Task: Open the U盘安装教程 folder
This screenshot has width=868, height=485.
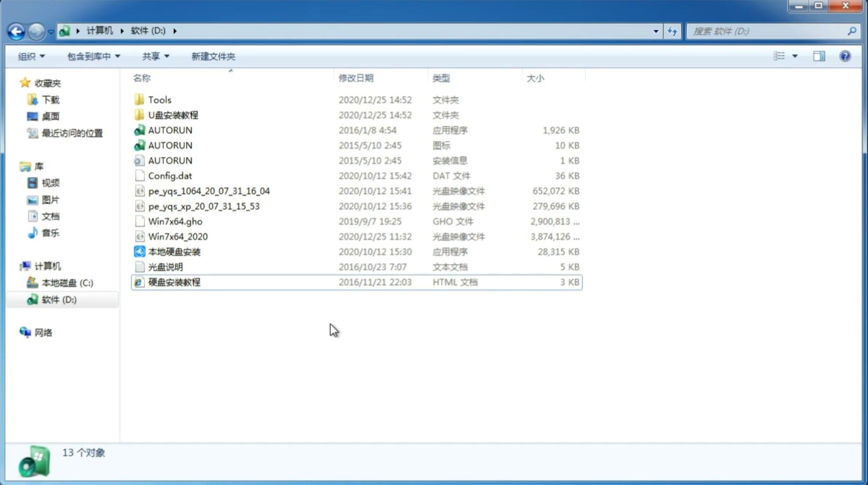Action: [173, 115]
